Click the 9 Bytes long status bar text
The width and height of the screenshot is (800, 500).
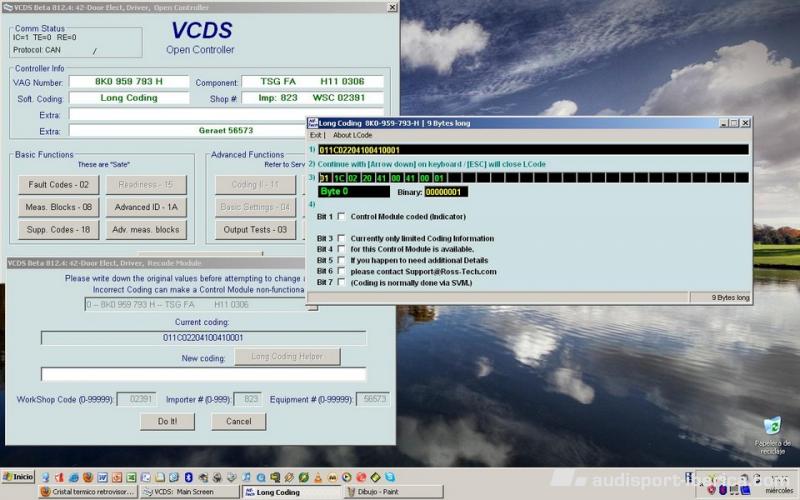pyautogui.click(x=730, y=297)
